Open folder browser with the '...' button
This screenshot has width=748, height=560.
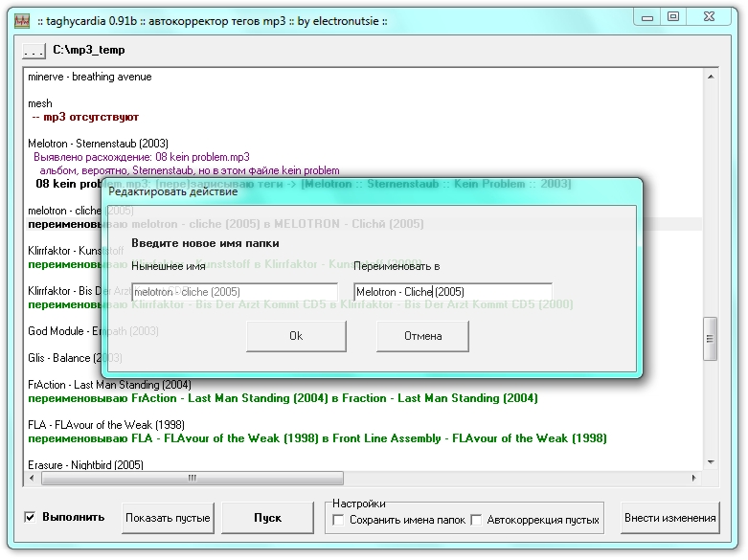(x=34, y=51)
